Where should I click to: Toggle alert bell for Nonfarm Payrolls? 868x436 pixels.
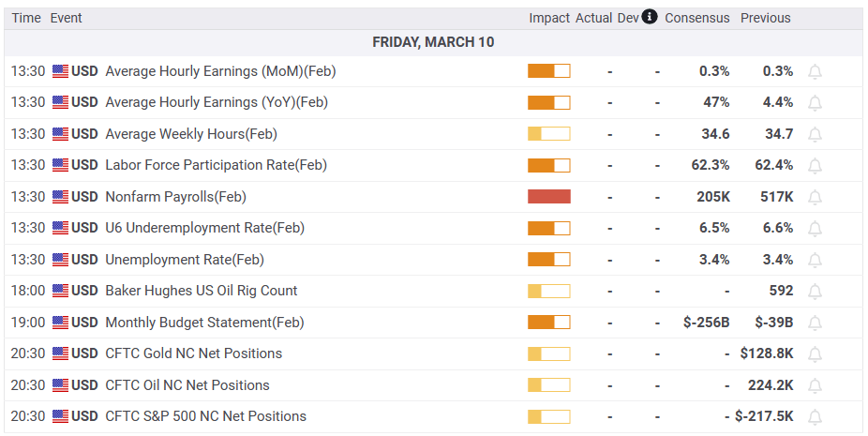(x=815, y=197)
